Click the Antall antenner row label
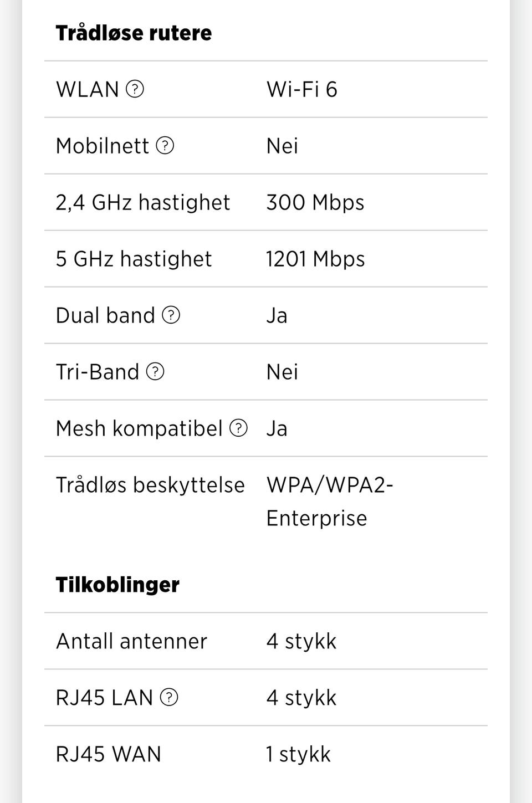 131,641
